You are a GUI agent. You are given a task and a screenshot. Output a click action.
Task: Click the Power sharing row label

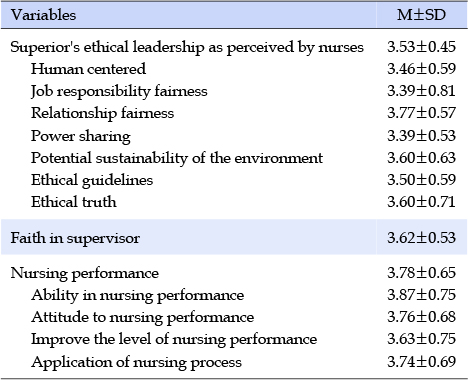coord(81,136)
